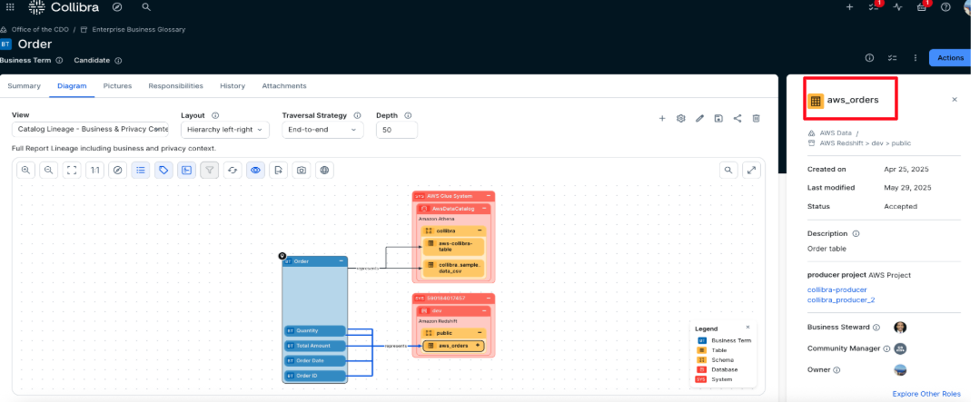
Task: Collapse the Order node in diagram
Action: pyautogui.click(x=342, y=261)
